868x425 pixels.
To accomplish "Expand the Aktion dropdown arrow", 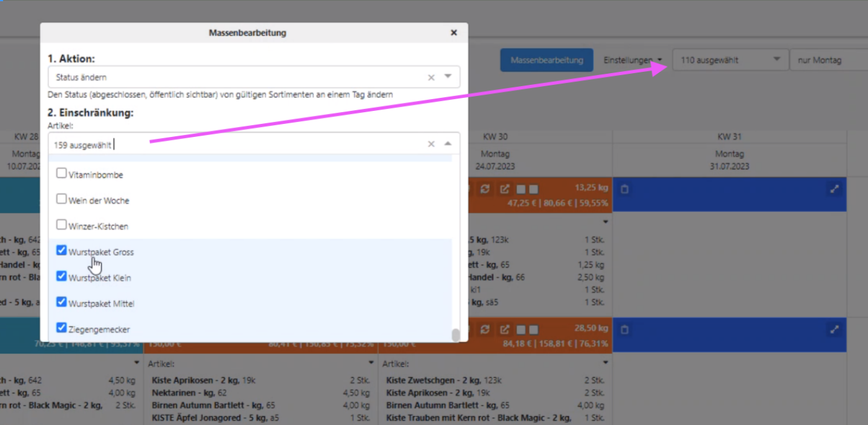I will 448,77.
